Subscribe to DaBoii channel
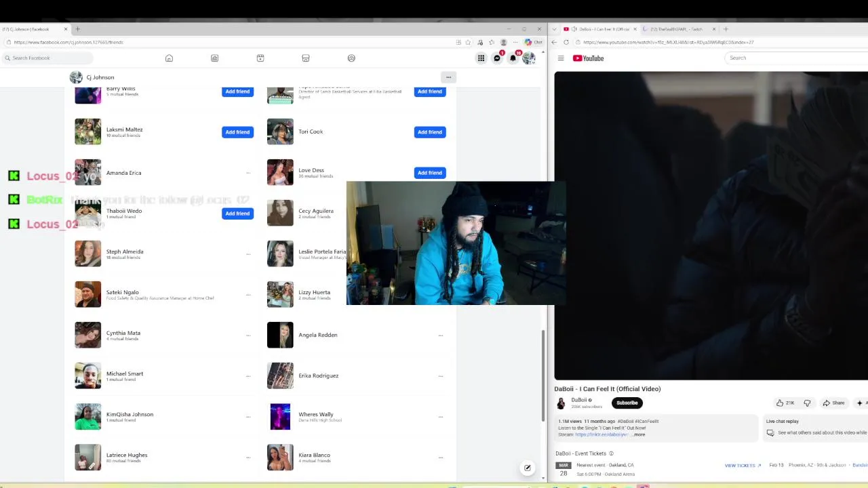 (x=627, y=403)
